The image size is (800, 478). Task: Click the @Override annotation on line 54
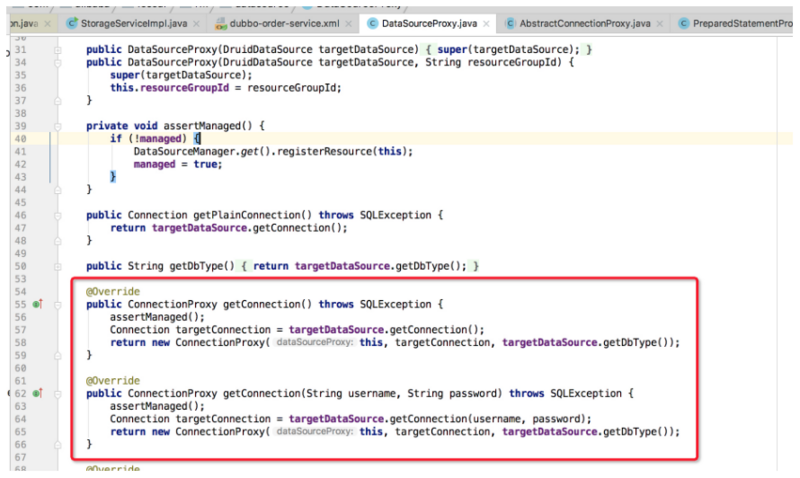coord(113,292)
